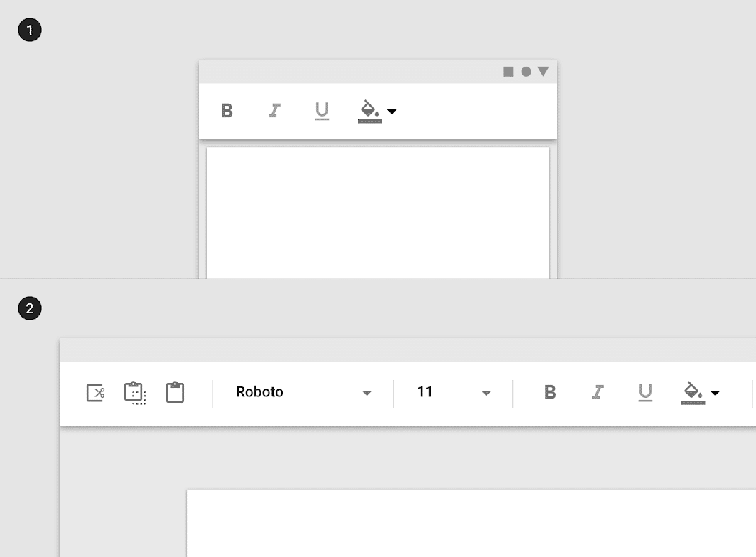The height and width of the screenshot is (557, 756).
Task: Cut selection using scissors icon in wide toolbar
Action: click(x=95, y=393)
